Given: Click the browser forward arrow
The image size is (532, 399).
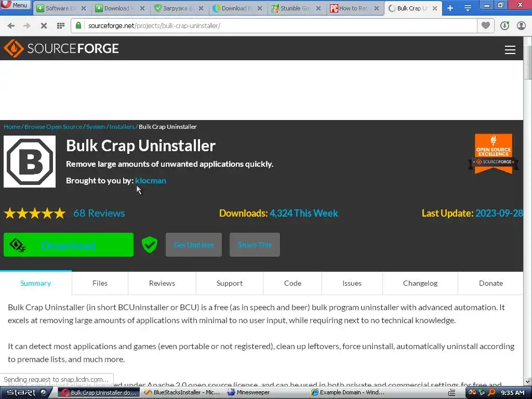Looking at the screenshot, I should (x=27, y=26).
